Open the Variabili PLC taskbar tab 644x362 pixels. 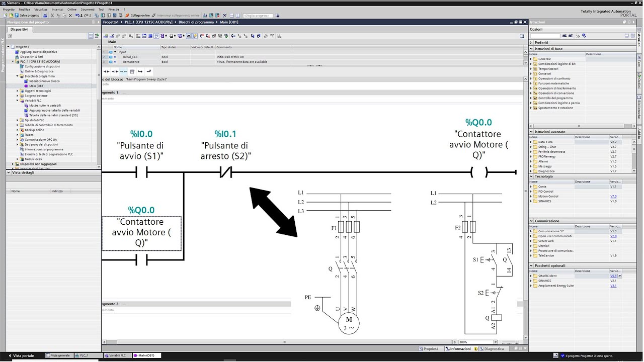coord(117,355)
